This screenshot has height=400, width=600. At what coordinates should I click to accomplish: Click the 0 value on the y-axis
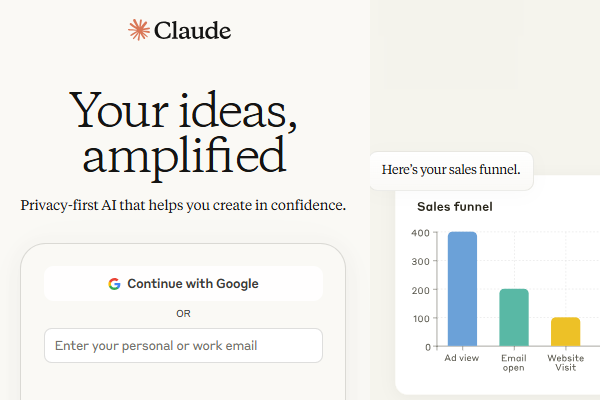[x=427, y=347]
